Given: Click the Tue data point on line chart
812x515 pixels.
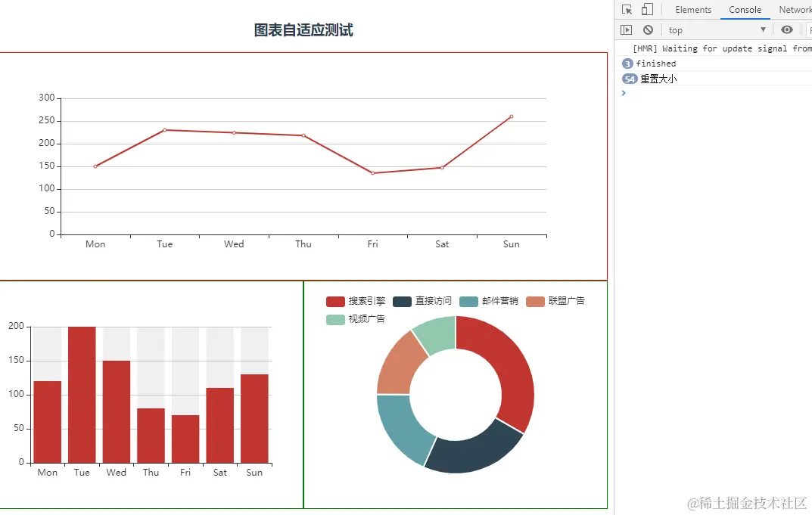Looking at the screenshot, I should pyautogui.click(x=165, y=130).
